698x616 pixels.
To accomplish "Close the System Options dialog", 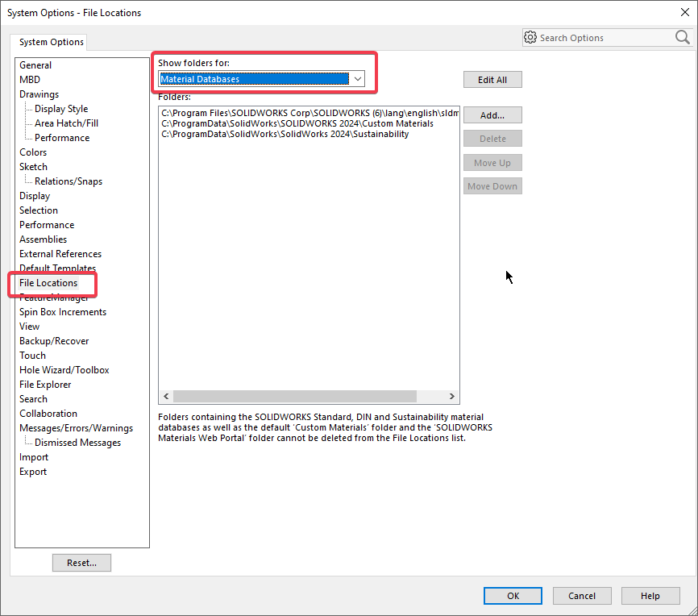I will 685,12.
